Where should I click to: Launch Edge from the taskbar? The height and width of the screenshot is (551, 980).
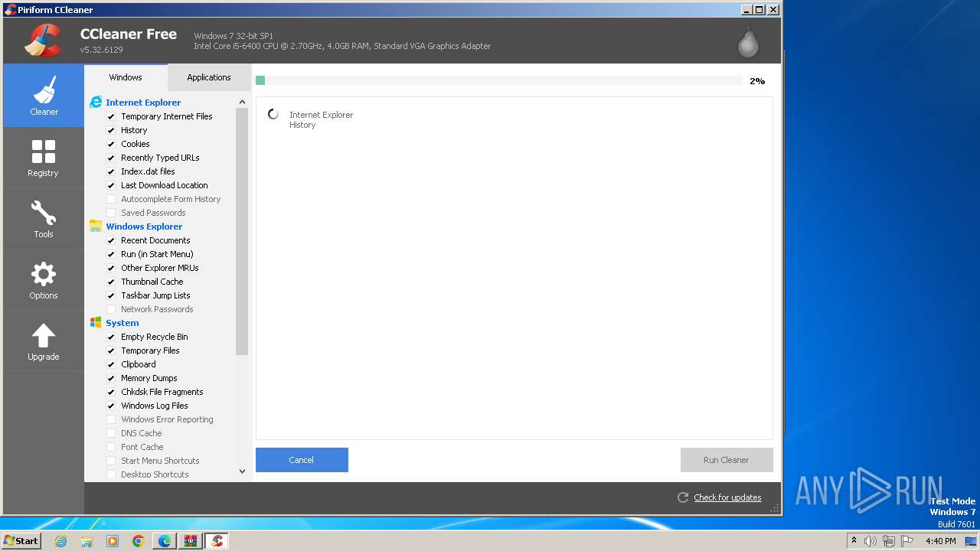[x=165, y=541]
